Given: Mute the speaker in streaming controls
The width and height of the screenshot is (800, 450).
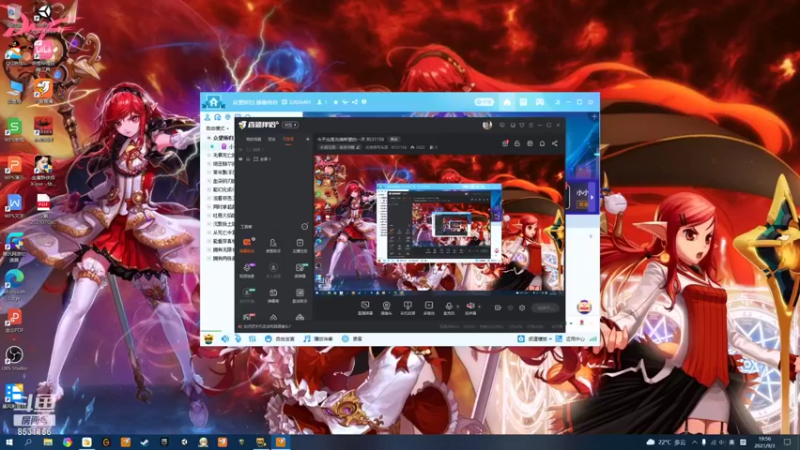Looking at the screenshot, I should coord(470,307).
